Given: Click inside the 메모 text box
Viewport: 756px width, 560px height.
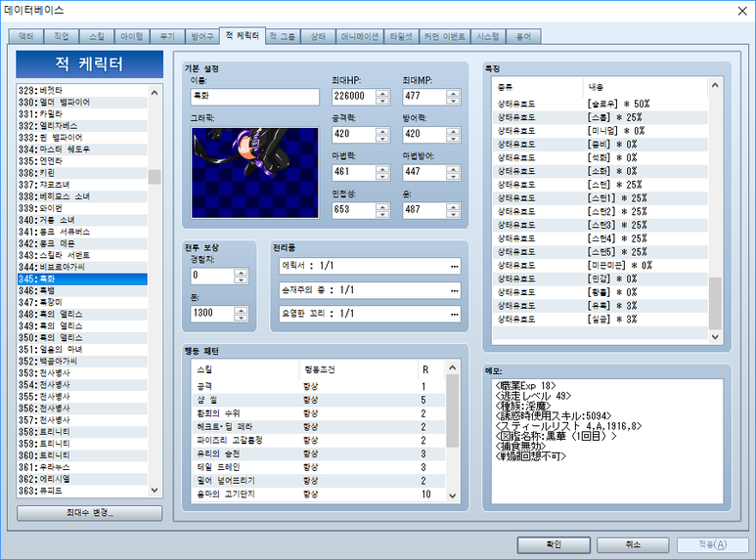Looking at the screenshot, I should pos(607,441).
